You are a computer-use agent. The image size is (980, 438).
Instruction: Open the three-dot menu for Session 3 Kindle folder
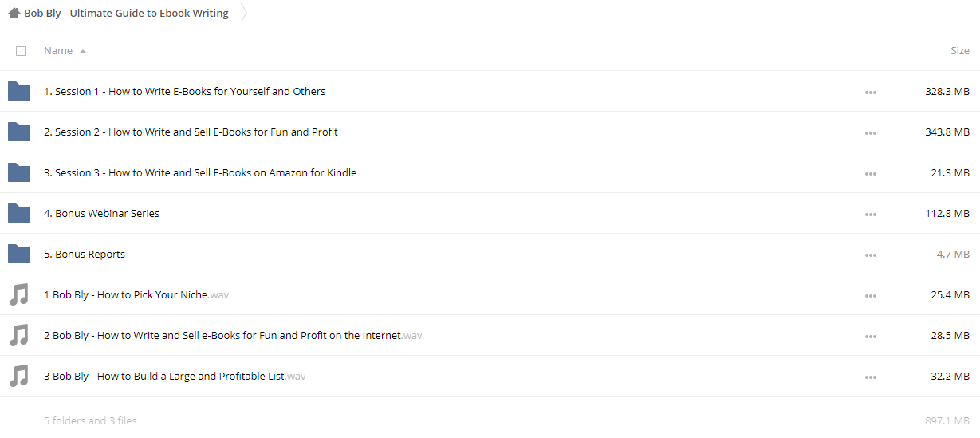(871, 174)
